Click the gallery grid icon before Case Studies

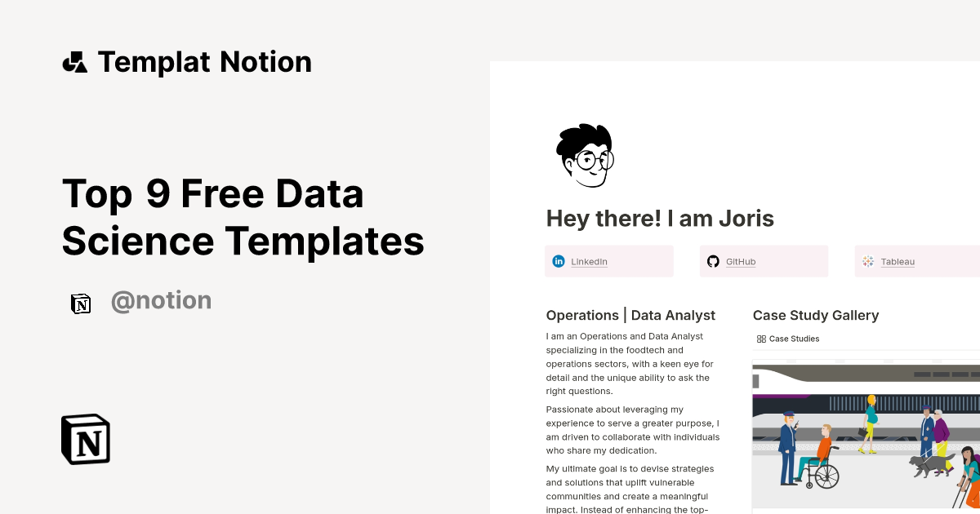click(x=761, y=339)
